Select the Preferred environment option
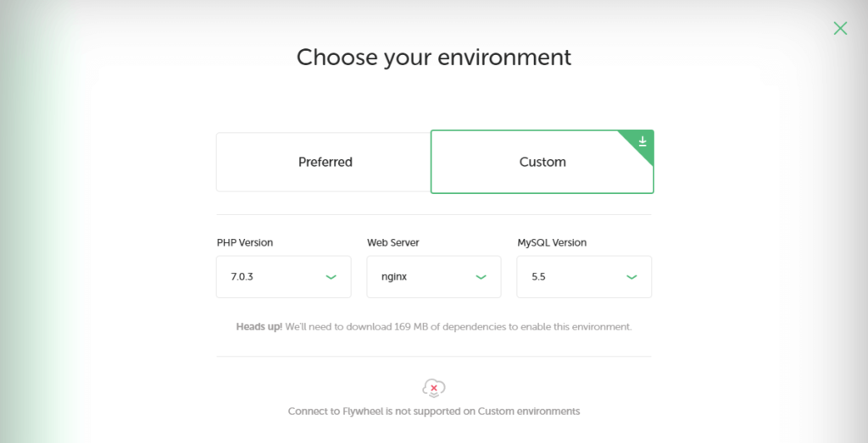The width and height of the screenshot is (868, 443). [x=323, y=162]
